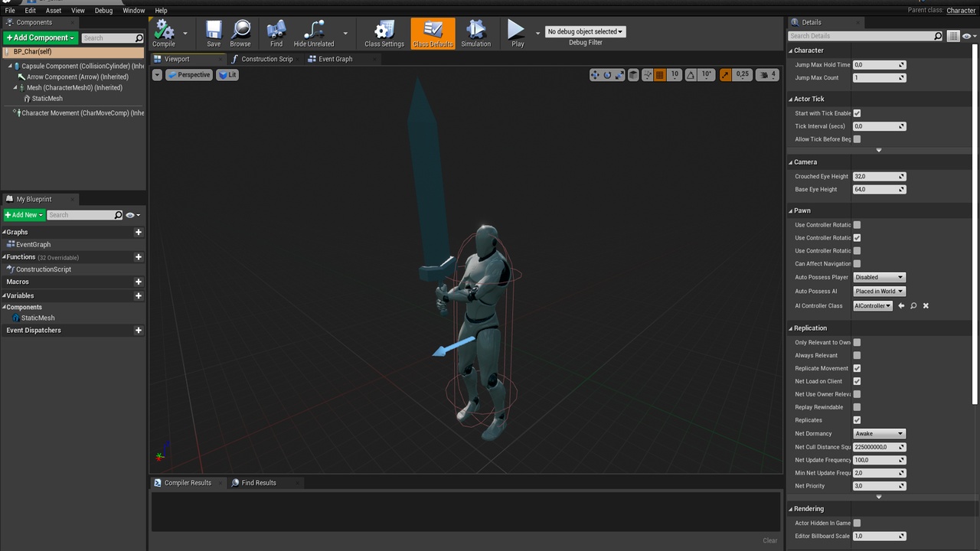Show Class Defaults
Viewport: 980px width, 551px height.
coord(433,34)
